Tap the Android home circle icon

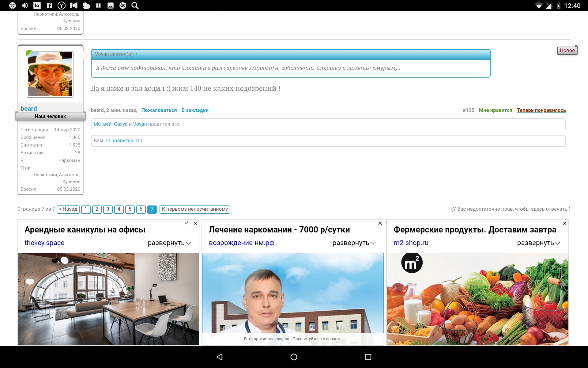coord(294,357)
